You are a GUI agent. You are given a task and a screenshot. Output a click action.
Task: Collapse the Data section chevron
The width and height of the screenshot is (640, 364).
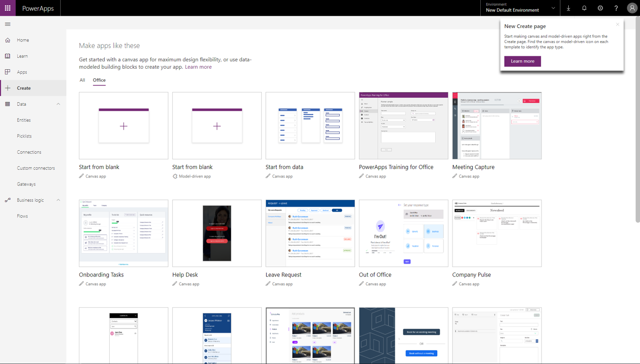[x=58, y=104]
